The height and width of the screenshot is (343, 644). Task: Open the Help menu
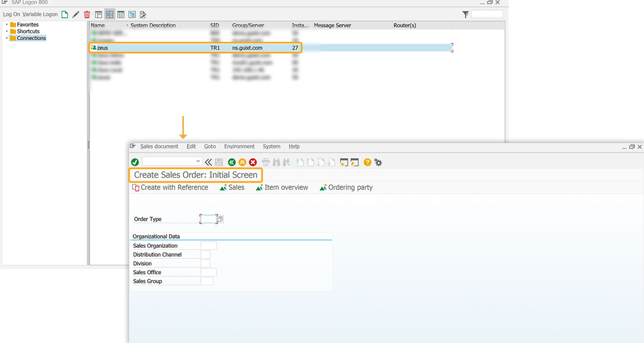pyautogui.click(x=294, y=146)
